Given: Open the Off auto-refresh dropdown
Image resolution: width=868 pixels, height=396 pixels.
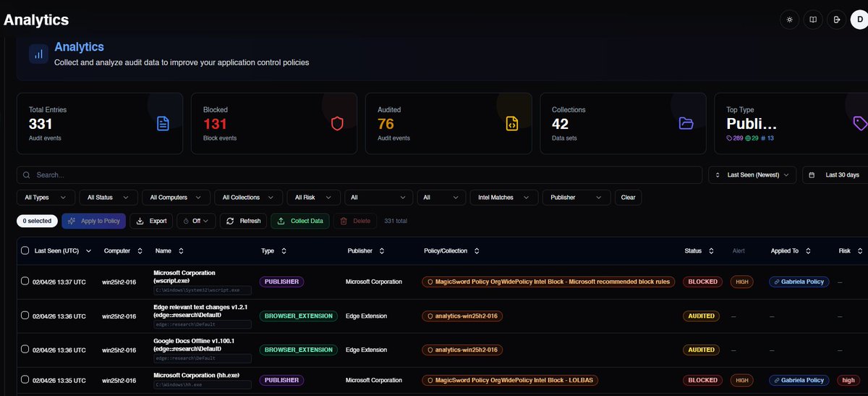Looking at the screenshot, I should (195, 221).
